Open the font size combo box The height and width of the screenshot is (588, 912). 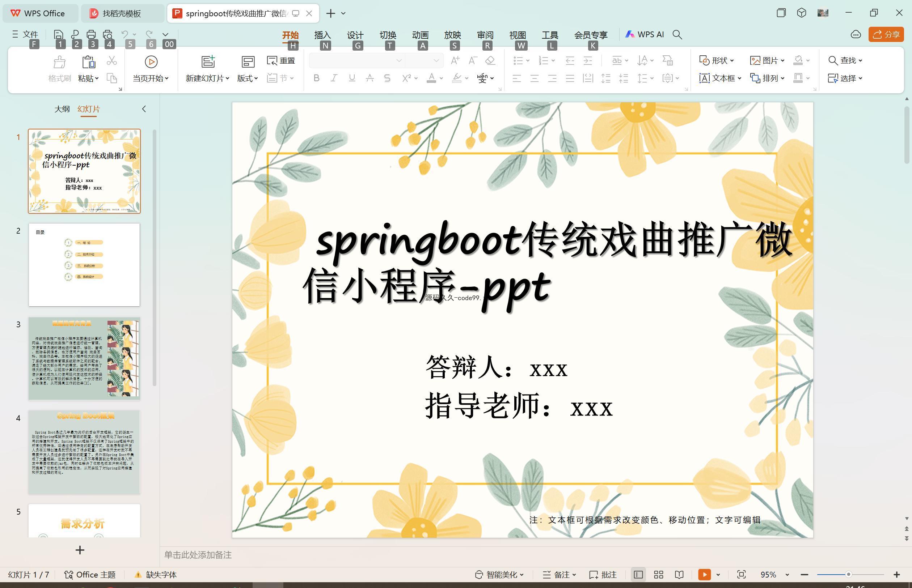tap(424, 60)
